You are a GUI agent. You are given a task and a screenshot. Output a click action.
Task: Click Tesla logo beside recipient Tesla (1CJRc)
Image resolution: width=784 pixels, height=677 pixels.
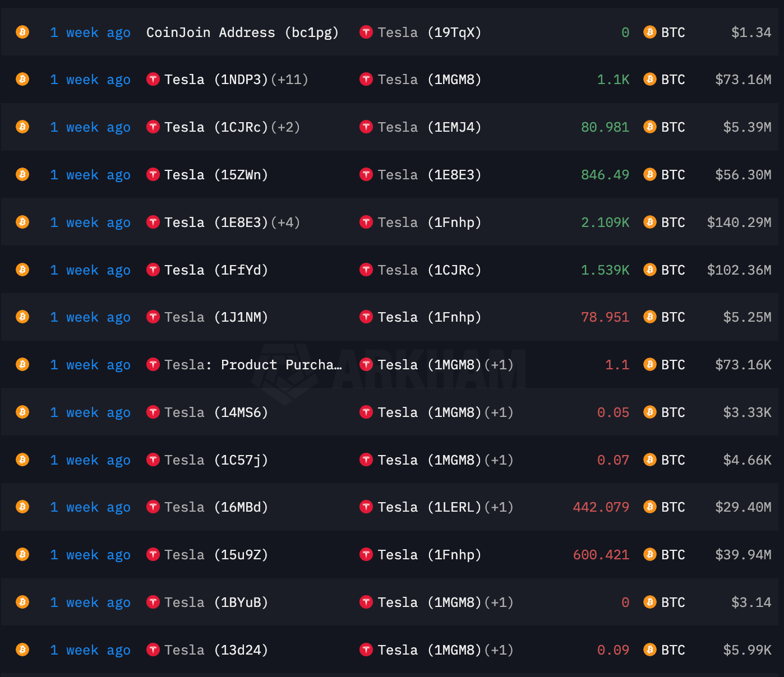366,270
